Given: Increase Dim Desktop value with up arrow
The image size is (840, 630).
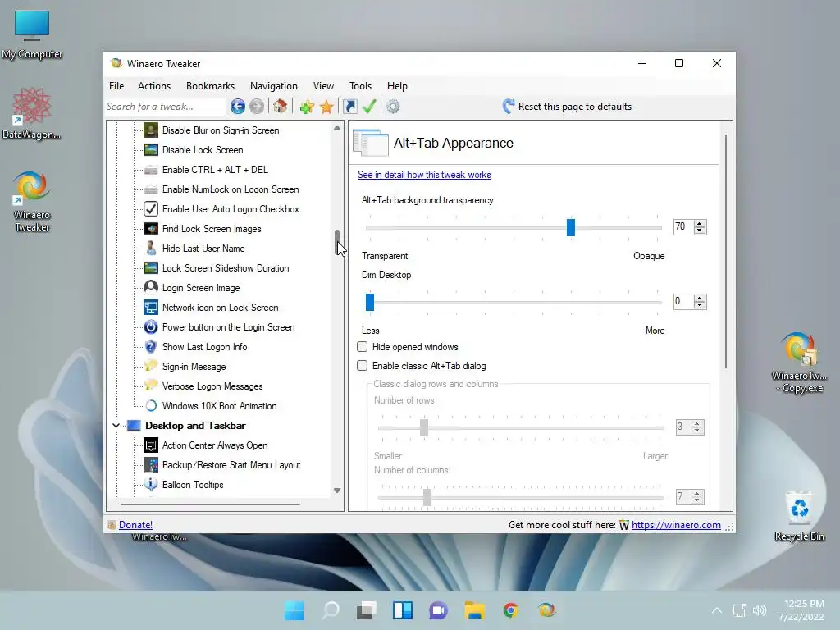Looking at the screenshot, I should point(699,298).
